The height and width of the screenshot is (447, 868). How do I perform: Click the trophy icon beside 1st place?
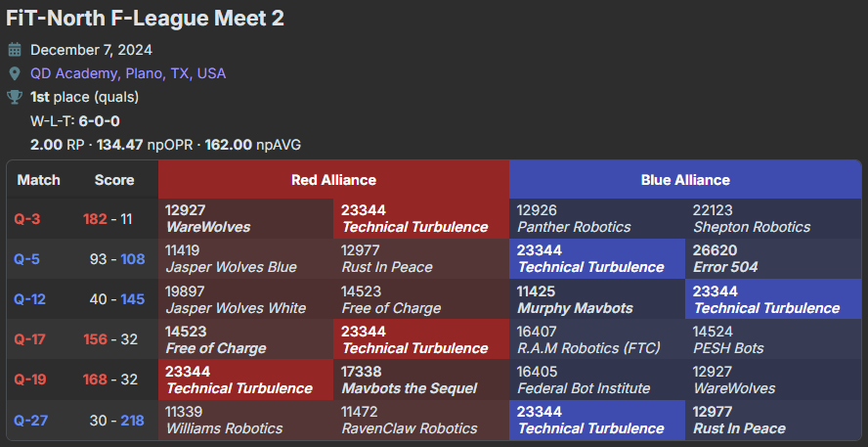pos(15,97)
